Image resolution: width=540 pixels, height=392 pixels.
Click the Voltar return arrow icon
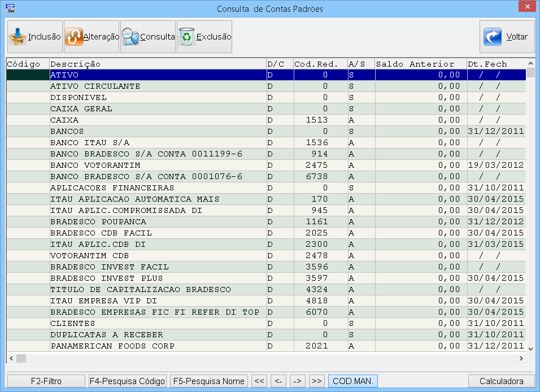tap(493, 37)
